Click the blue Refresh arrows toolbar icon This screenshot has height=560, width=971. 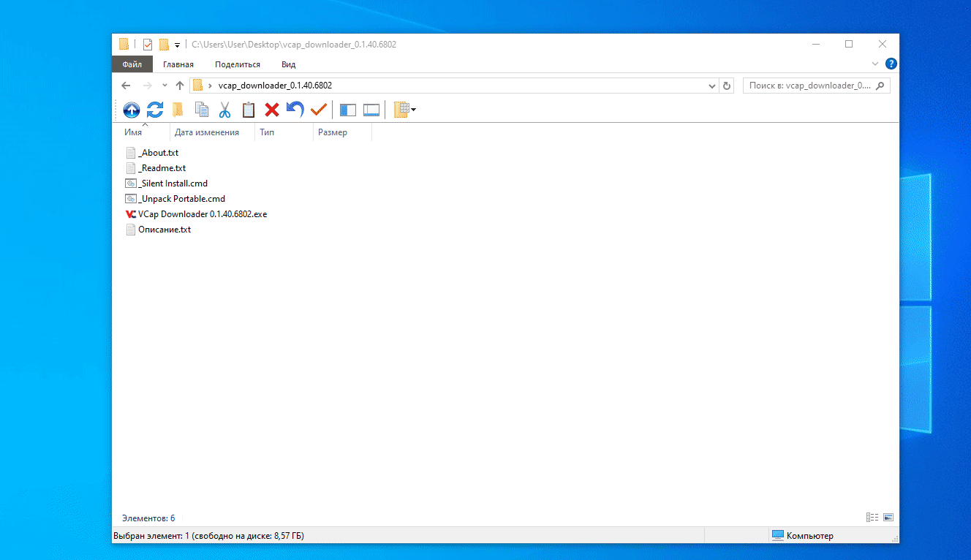coord(155,110)
